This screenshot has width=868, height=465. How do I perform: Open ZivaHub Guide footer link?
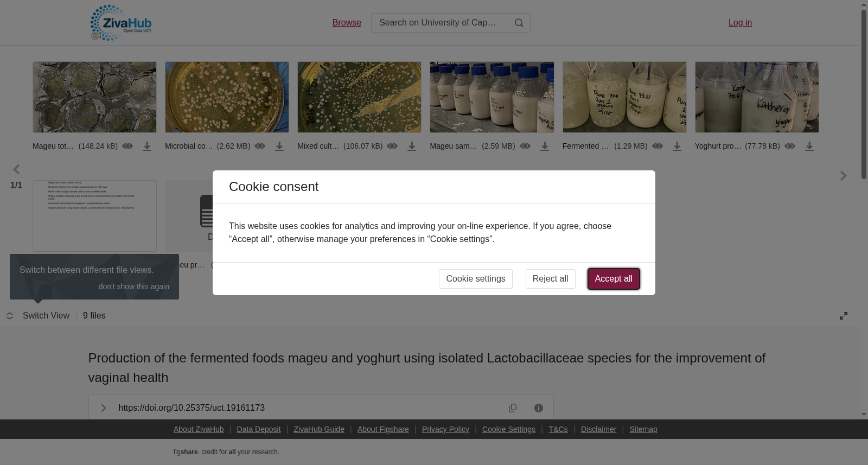pyautogui.click(x=319, y=429)
